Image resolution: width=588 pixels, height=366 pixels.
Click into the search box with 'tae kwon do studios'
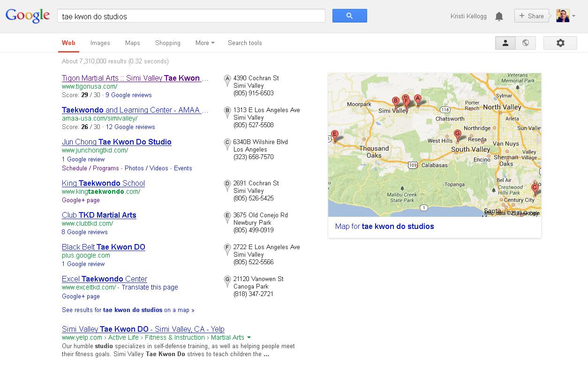click(x=191, y=16)
